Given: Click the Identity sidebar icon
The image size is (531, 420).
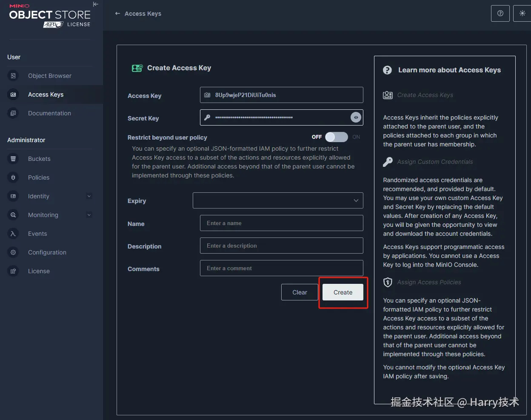Looking at the screenshot, I should (x=13, y=196).
